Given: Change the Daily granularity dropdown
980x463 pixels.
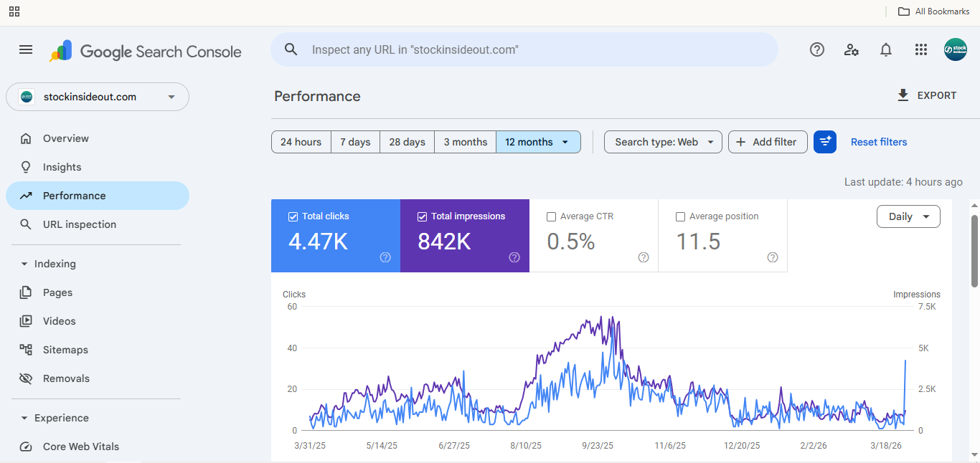Looking at the screenshot, I should tap(908, 216).
